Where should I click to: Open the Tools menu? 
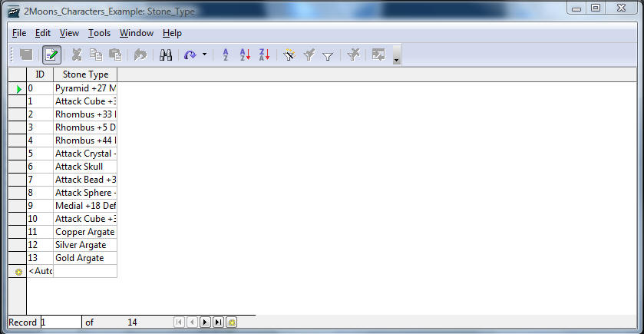(99, 33)
